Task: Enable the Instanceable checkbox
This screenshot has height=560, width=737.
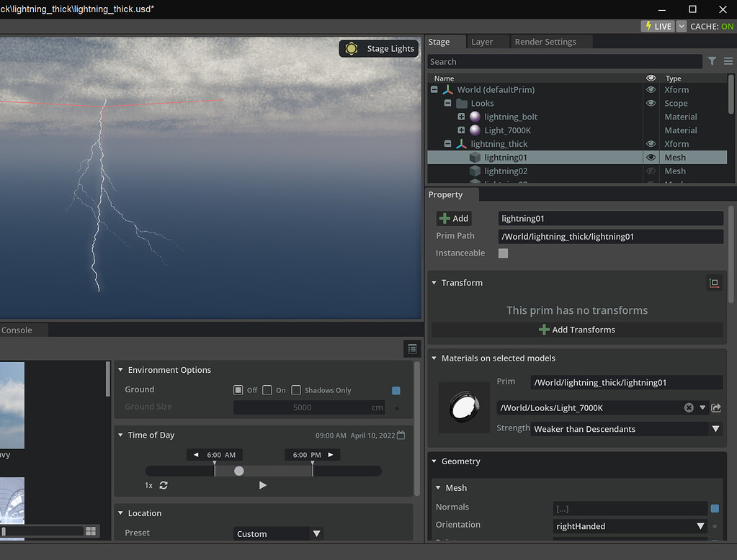Action: click(503, 253)
